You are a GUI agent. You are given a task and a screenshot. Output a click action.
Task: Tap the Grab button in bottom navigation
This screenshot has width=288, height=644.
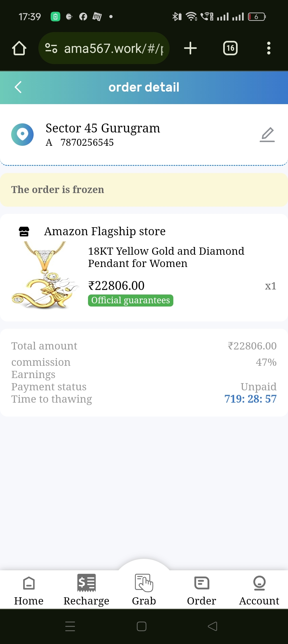point(144,589)
